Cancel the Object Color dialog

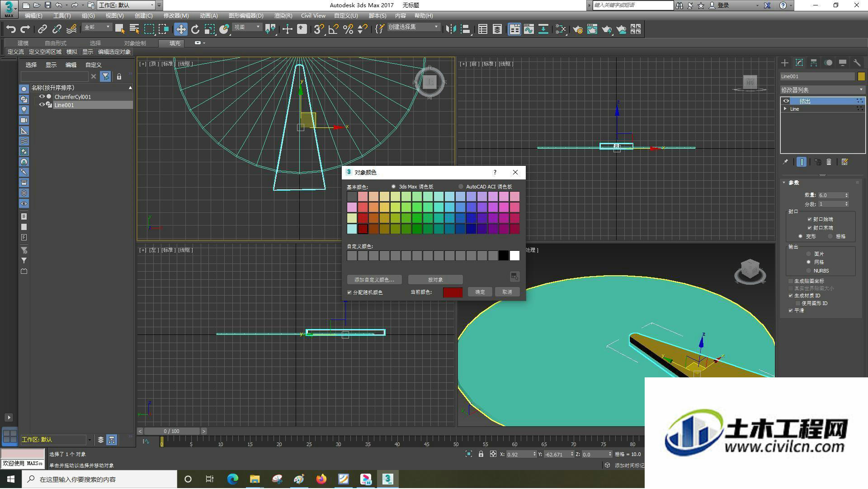(507, 292)
